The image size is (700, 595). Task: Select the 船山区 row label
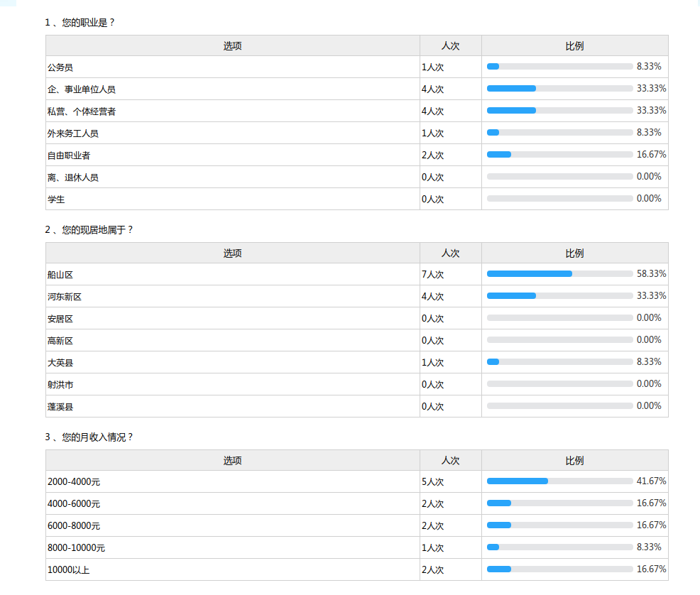60,275
